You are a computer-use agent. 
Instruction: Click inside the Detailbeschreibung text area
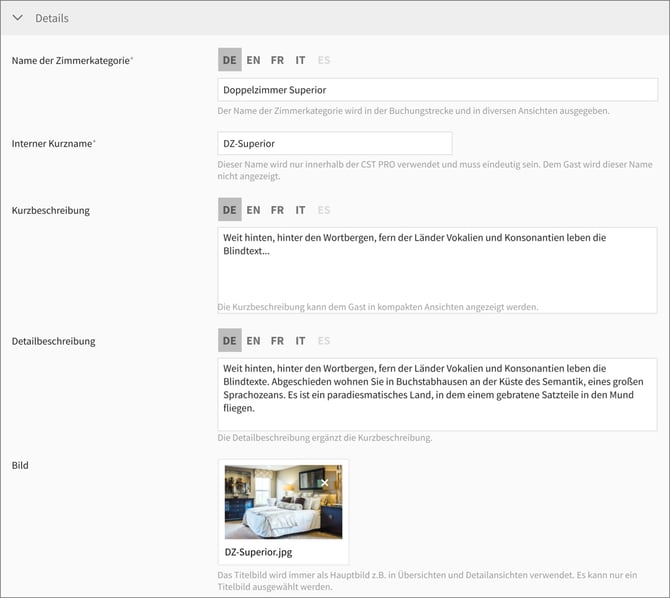tap(437, 394)
